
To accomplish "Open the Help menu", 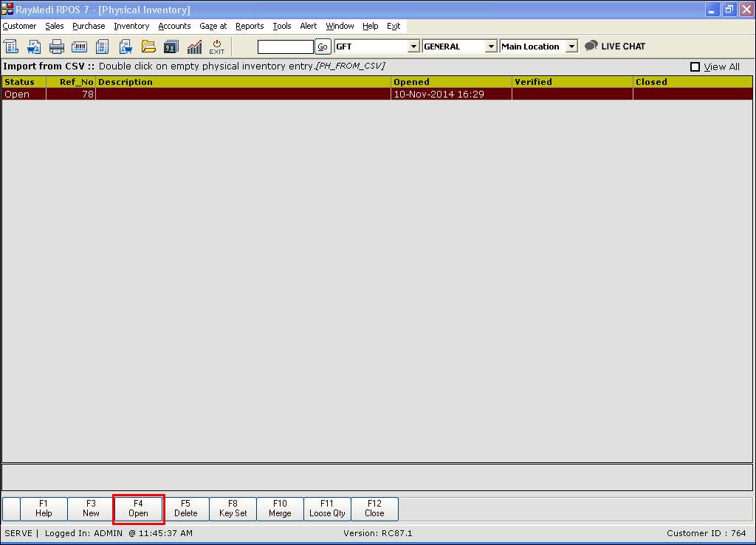I will [x=371, y=26].
